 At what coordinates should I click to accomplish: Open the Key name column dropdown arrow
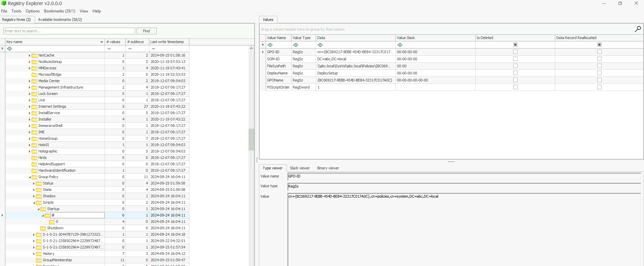point(102,42)
